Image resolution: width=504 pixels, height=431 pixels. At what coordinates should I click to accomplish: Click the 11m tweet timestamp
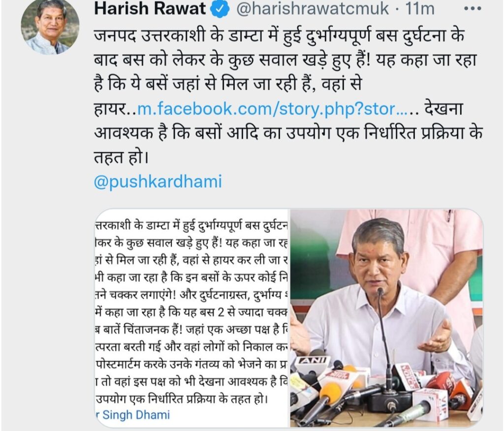(420, 8)
